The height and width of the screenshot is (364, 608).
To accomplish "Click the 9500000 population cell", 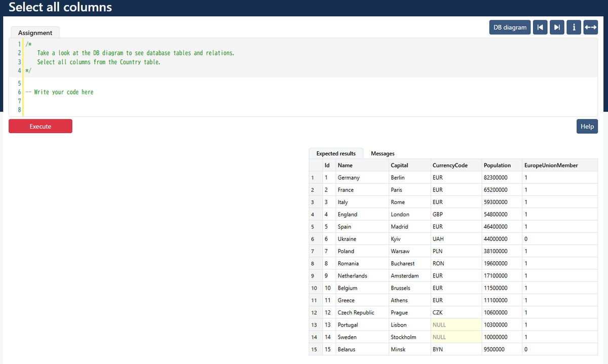I will pos(502,349).
